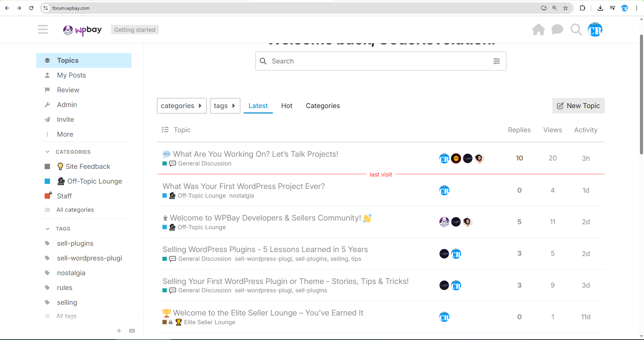
Task: Sort topics by Replies column
Action: 519,130
